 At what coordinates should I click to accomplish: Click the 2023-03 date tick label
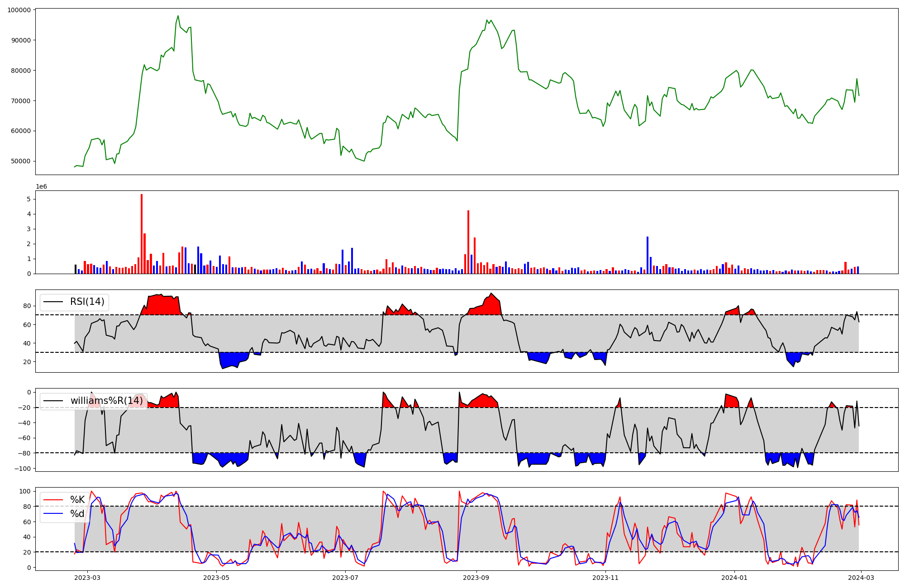87,578
